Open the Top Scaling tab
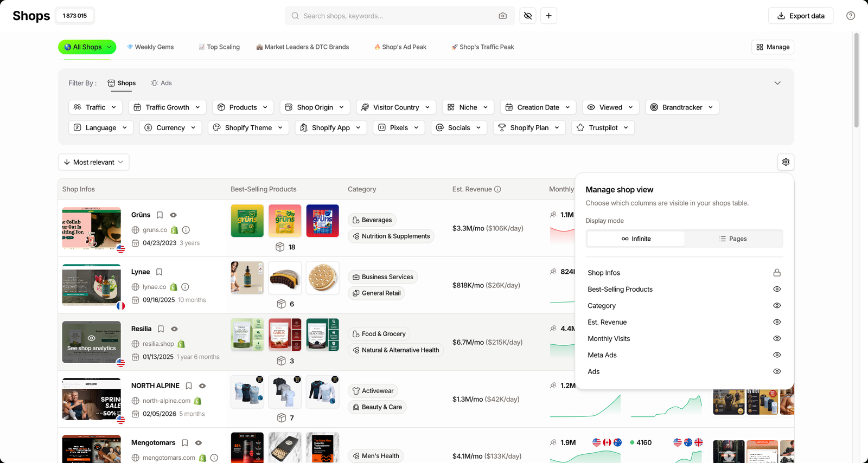 pyautogui.click(x=219, y=47)
